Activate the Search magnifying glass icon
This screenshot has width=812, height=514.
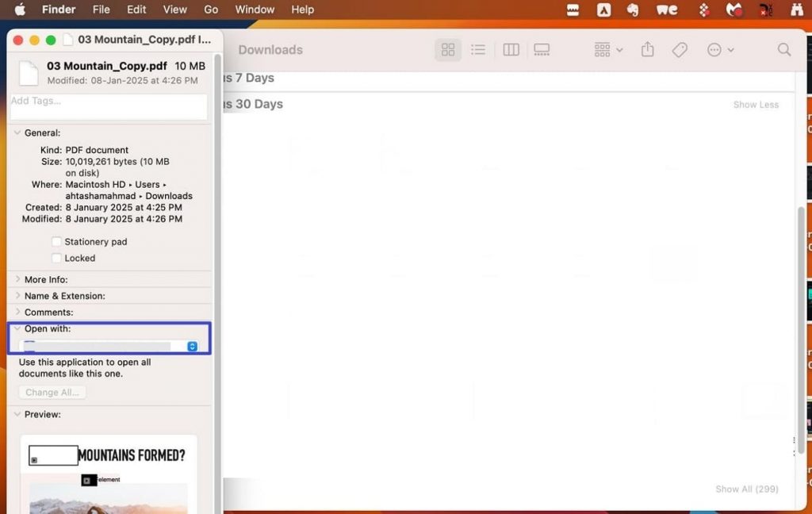(783, 49)
